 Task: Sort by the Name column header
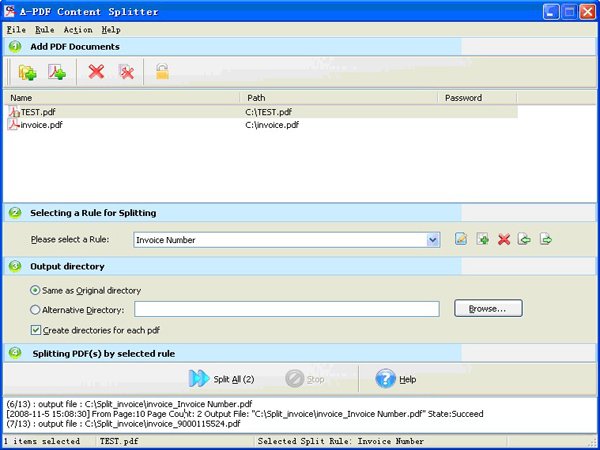tap(122, 98)
